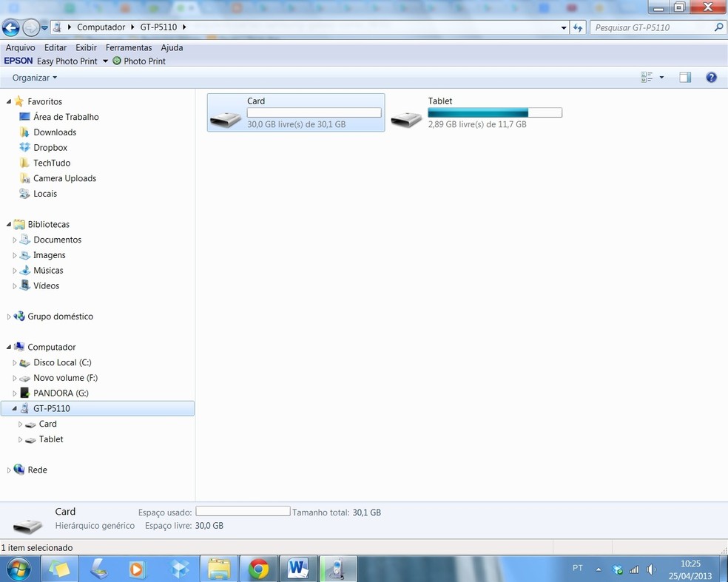This screenshot has width=728, height=582.
Task: Click the search magnifier icon
Action: pos(718,27)
